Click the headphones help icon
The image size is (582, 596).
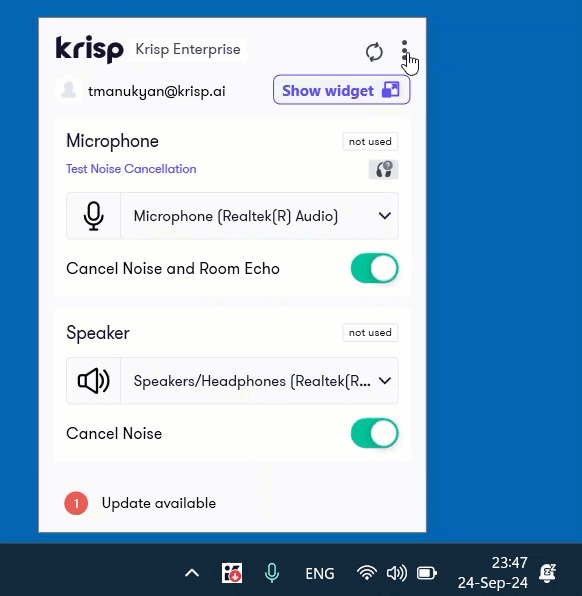[x=383, y=169]
